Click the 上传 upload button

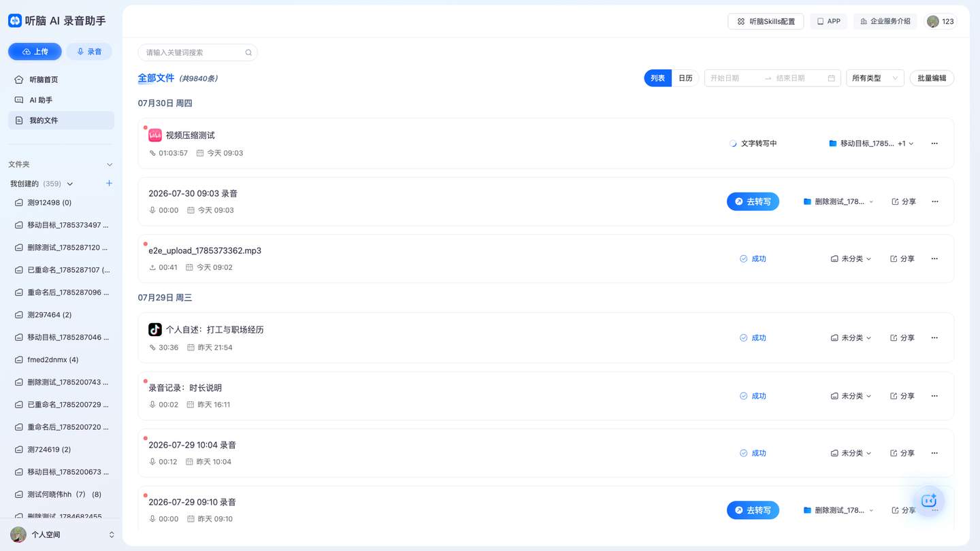click(x=35, y=52)
